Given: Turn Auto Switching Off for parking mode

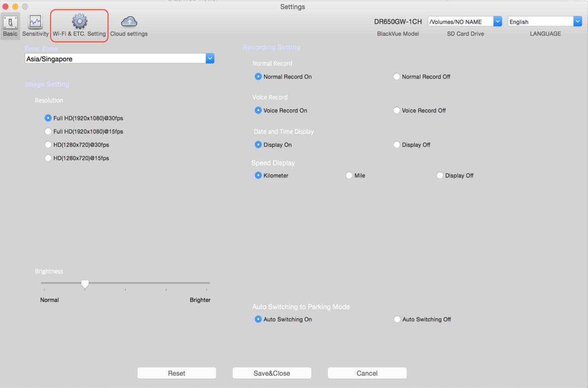Looking at the screenshot, I should (397, 319).
